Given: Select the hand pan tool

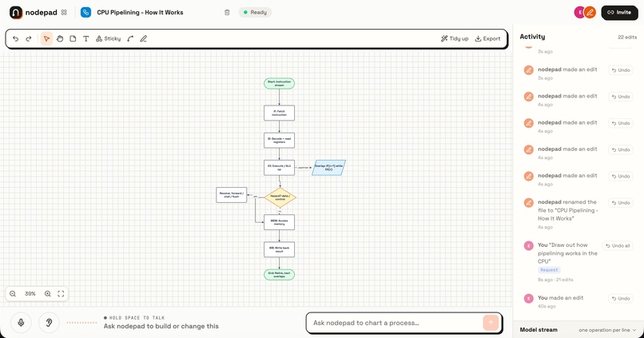Looking at the screenshot, I should coord(60,38).
